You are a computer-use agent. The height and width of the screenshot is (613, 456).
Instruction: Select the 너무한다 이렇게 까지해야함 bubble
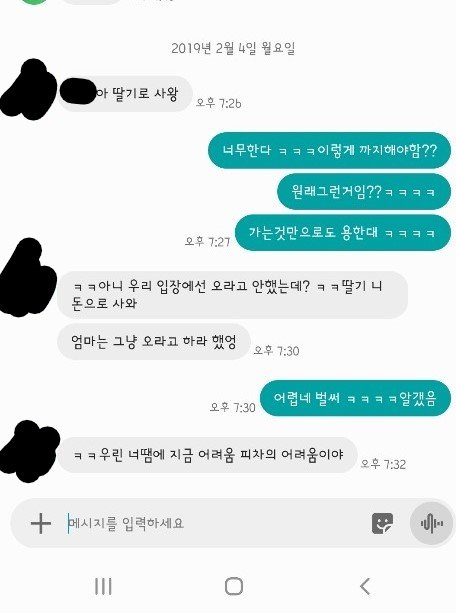coord(329,151)
